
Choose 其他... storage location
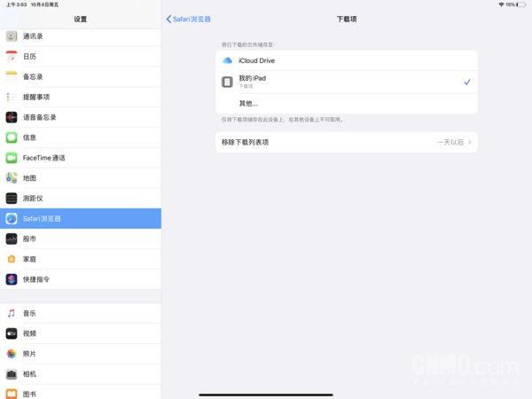347,104
